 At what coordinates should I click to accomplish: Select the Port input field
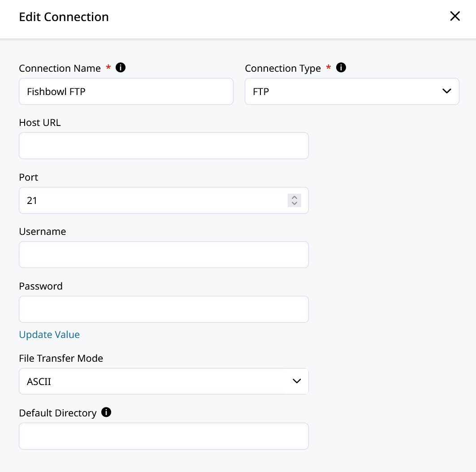coord(152,200)
